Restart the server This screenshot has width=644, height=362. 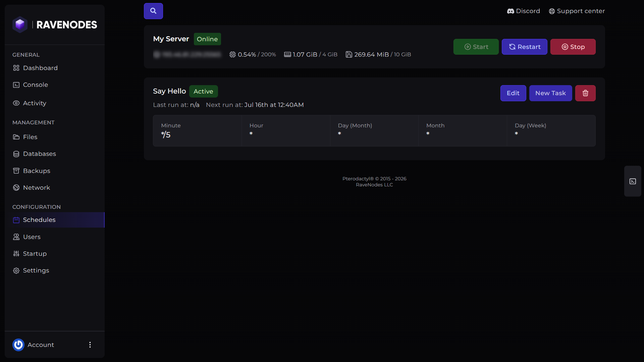(524, 47)
